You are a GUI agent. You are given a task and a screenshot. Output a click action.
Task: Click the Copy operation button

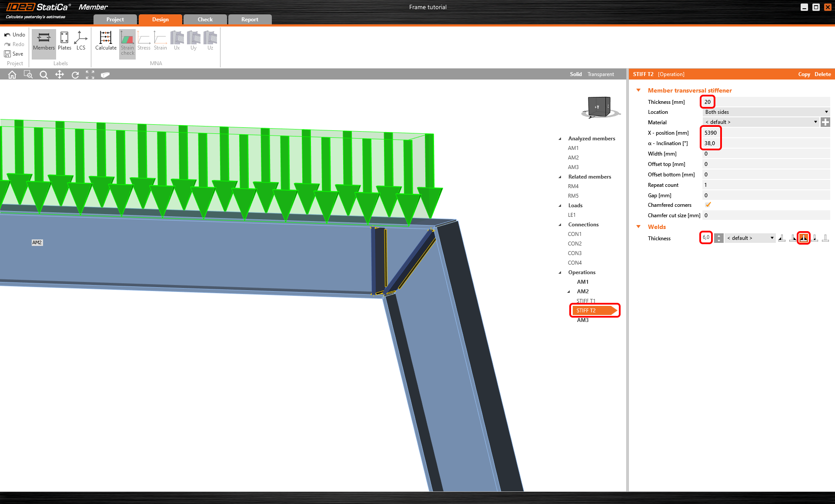(804, 74)
